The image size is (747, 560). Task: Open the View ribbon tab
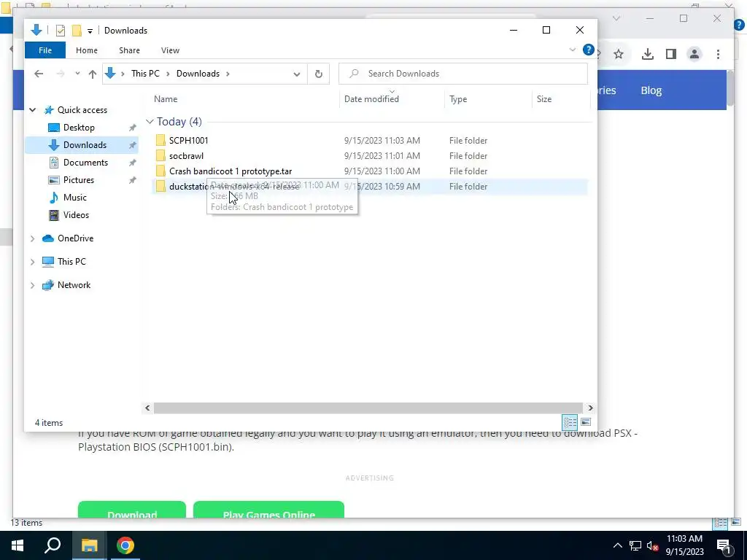[x=170, y=50]
